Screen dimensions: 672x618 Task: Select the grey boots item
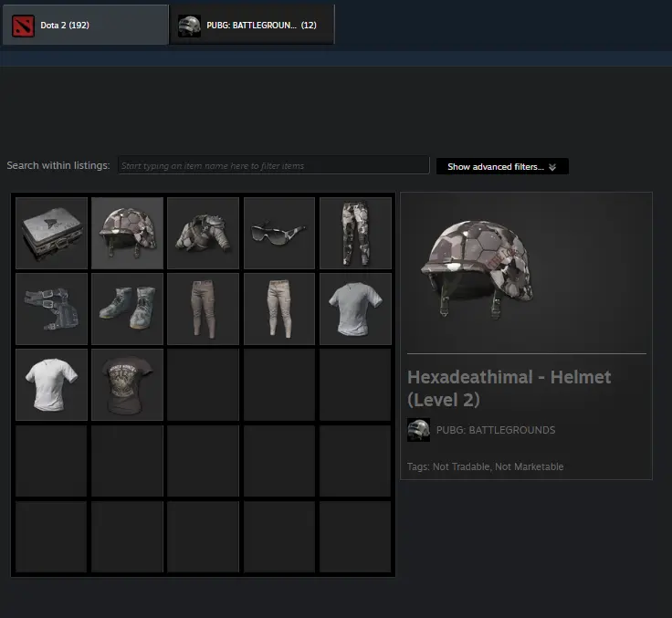pos(127,309)
